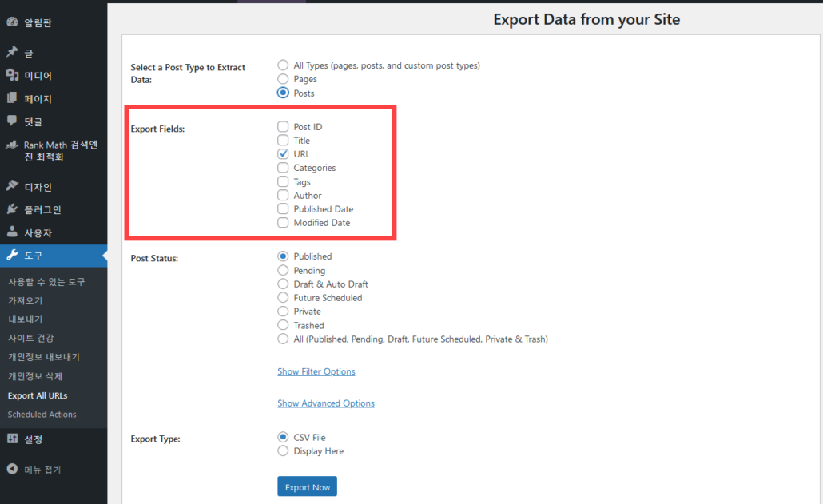
Task: Expand Show Advanced Options link
Action: pos(326,403)
